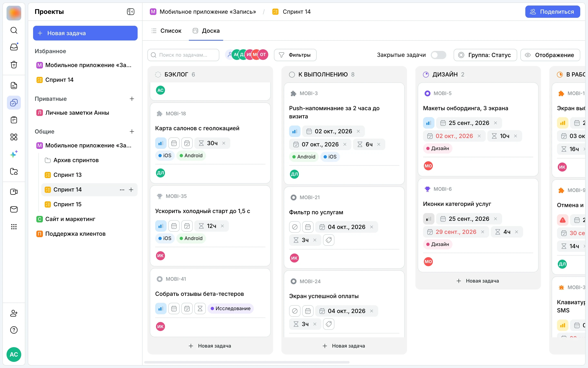588x368 pixels.
Task: Switch to the Список view tab
Action: (x=166, y=31)
